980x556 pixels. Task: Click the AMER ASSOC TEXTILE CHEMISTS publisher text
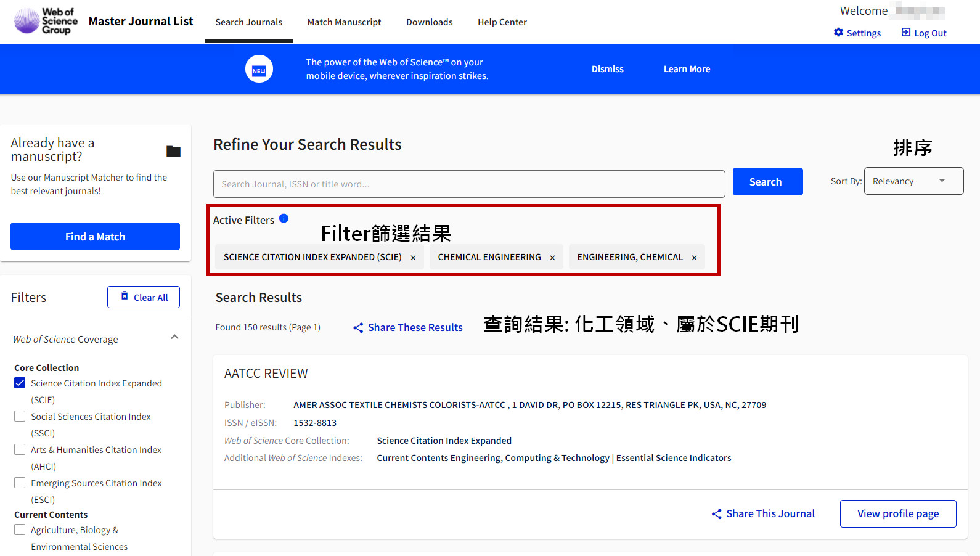530,405
